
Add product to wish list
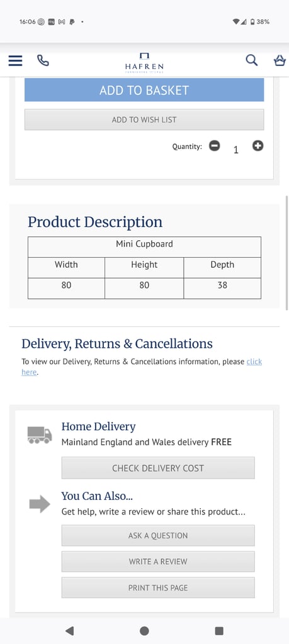[x=144, y=119]
